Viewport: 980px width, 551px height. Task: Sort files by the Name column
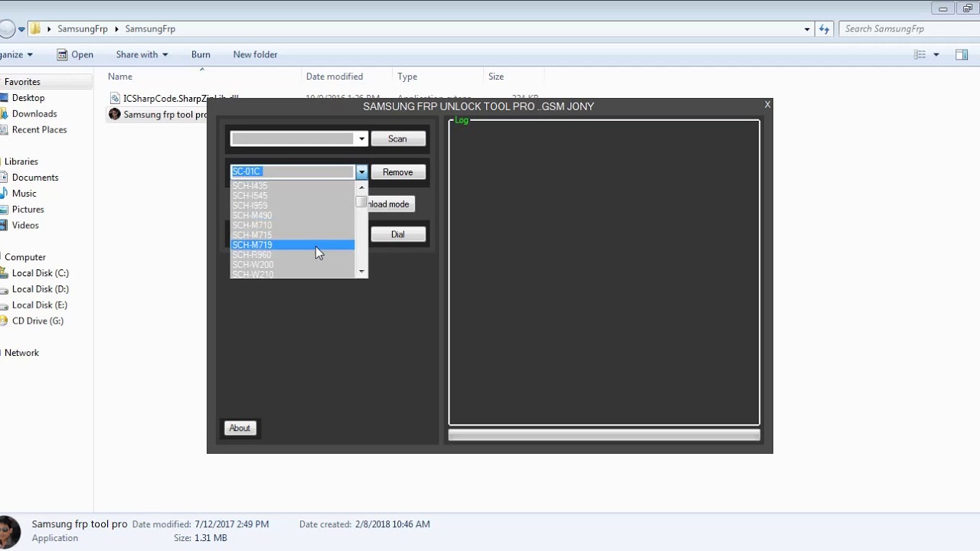(x=120, y=77)
